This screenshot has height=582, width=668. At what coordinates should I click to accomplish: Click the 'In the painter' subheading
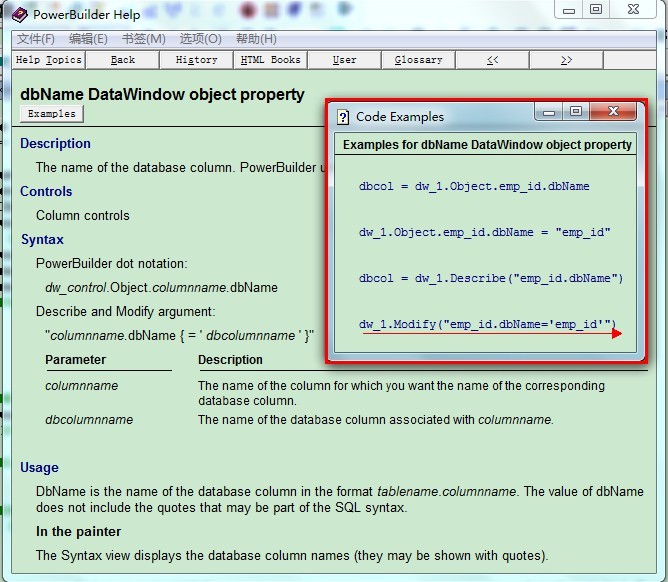pyautogui.click(x=78, y=531)
